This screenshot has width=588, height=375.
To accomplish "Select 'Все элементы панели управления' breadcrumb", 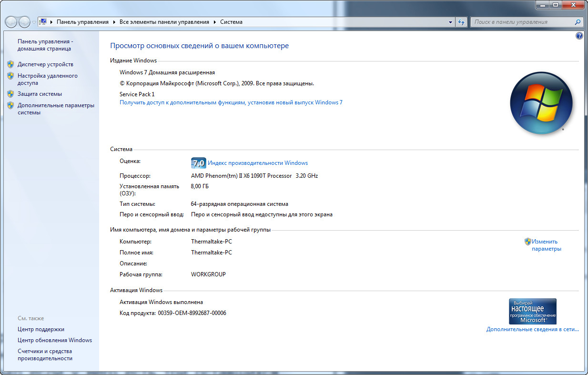I will (164, 22).
